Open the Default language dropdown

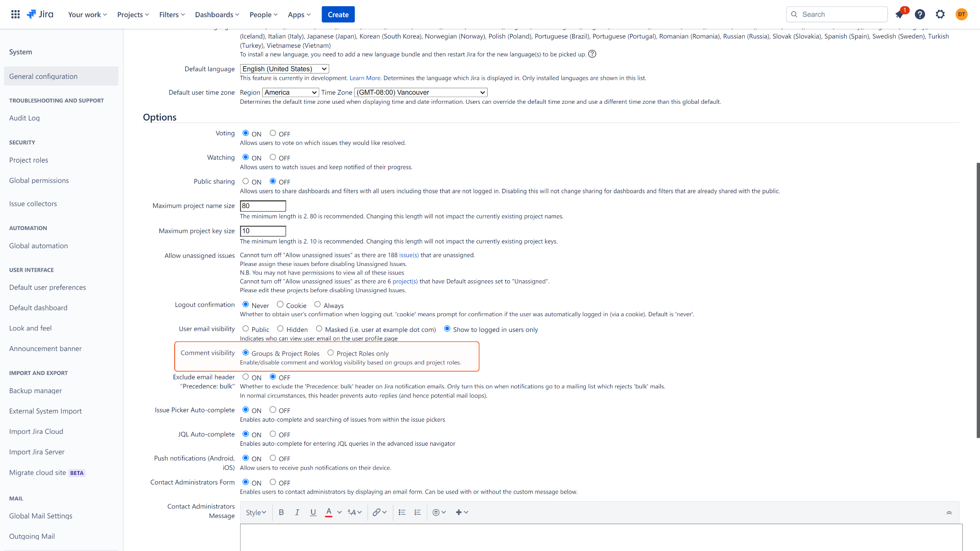[284, 69]
